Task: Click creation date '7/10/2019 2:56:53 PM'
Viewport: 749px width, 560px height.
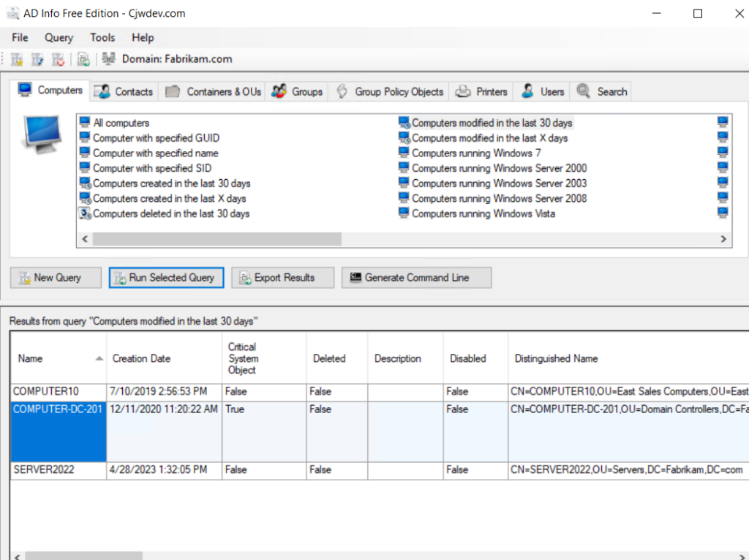Action: [x=165, y=391]
